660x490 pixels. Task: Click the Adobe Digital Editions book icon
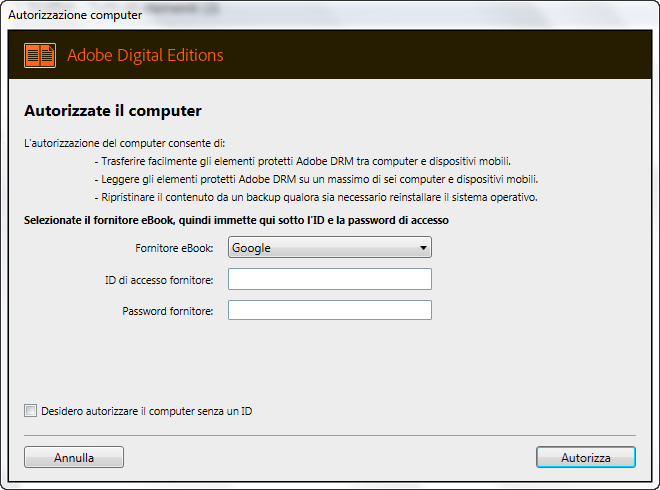tap(40, 56)
